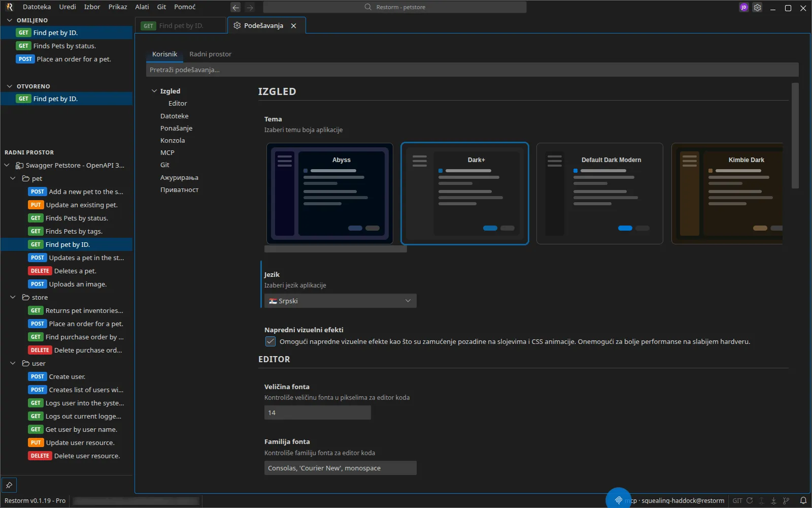Image resolution: width=812 pixels, height=508 pixels.
Task: Collapse the pet folder chevron
Action: (x=13, y=178)
